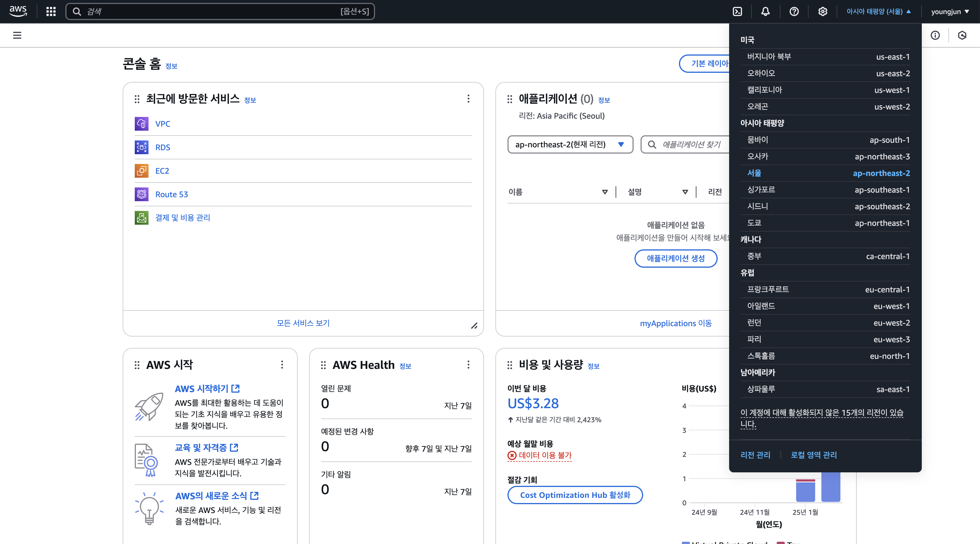This screenshot has height=544, width=980.
Task: Click the 애플리케이션 생성 button
Action: click(676, 258)
